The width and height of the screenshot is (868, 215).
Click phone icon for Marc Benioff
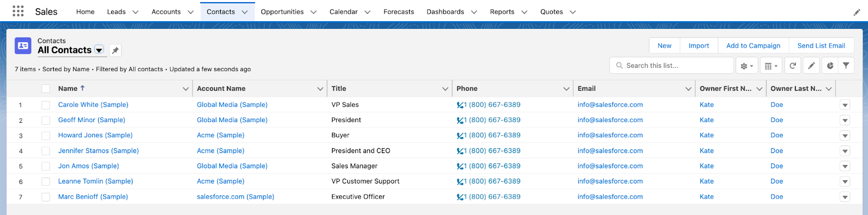click(460, 198)
